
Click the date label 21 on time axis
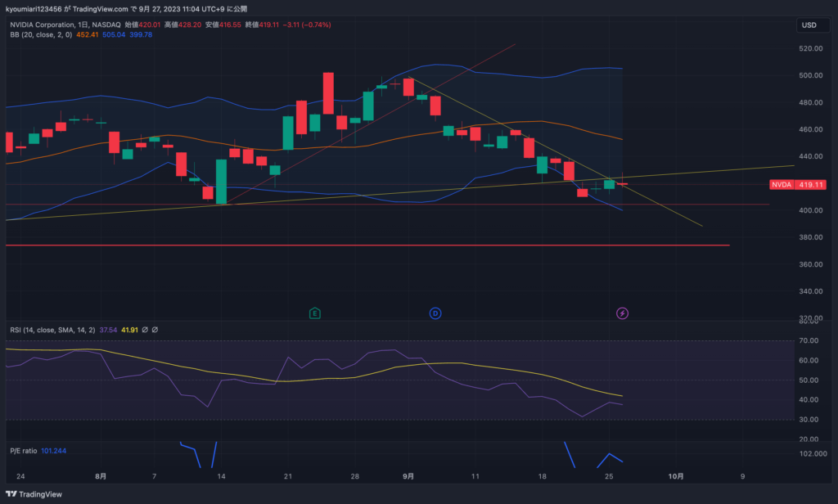coord(288,475)
